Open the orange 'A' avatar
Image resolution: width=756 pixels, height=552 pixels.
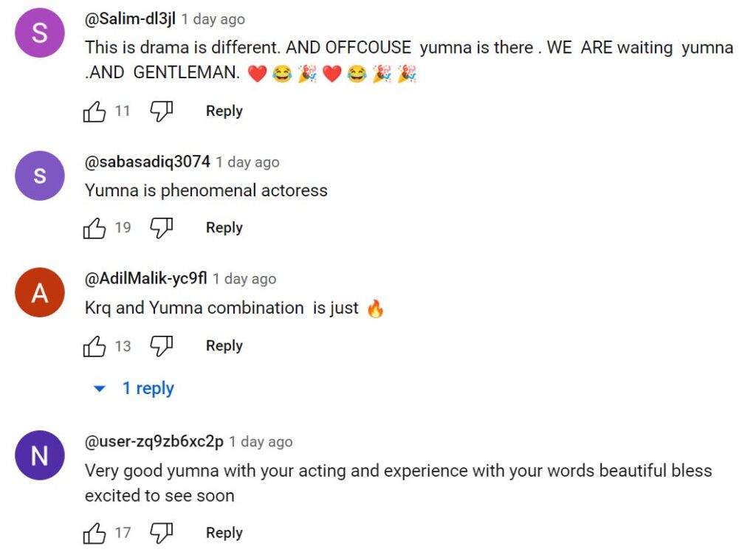tap(40, 293)
